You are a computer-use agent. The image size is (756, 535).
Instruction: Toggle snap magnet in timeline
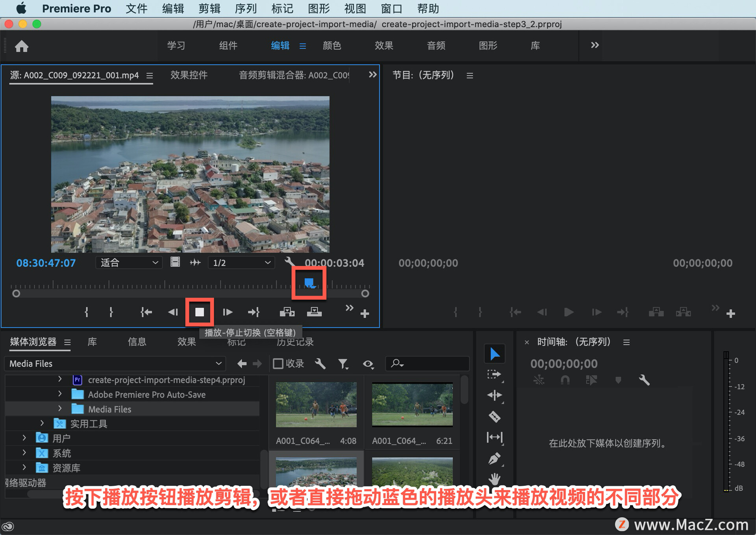tap(565, 380)
